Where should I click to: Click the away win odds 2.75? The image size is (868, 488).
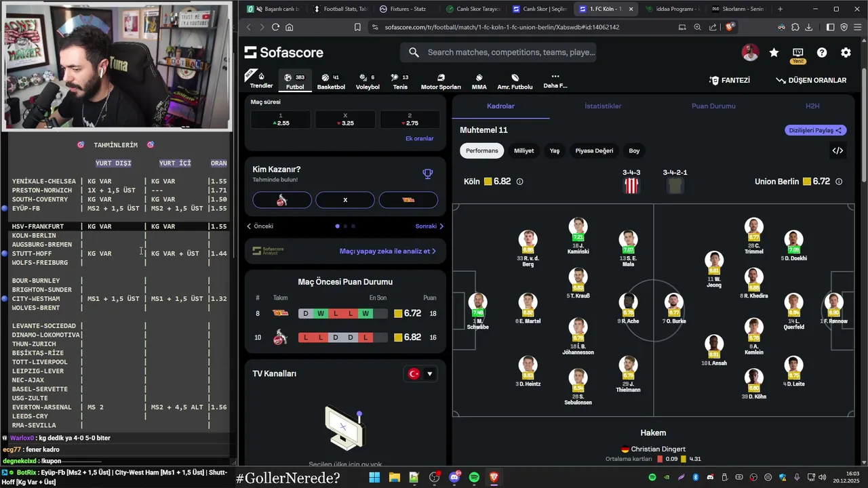pyautogui.click(x=410, y=119)
